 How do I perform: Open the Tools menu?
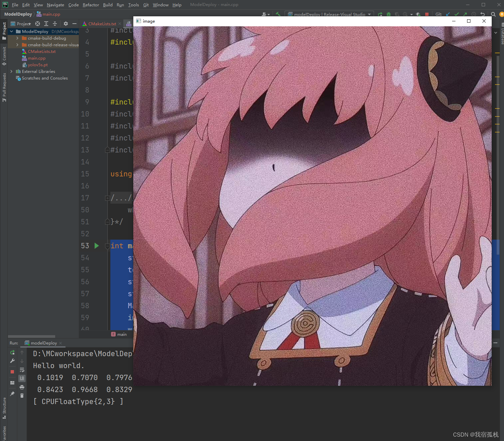(133, 5)
